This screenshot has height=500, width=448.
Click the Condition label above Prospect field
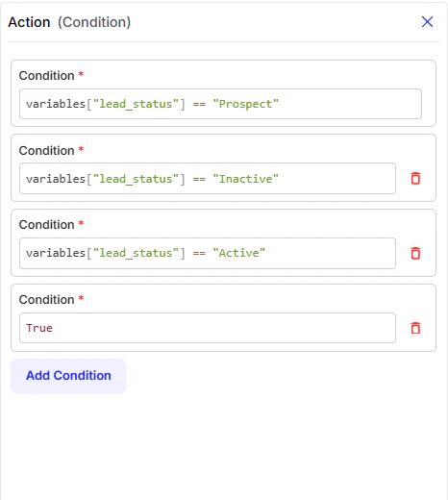click(46, 76)
